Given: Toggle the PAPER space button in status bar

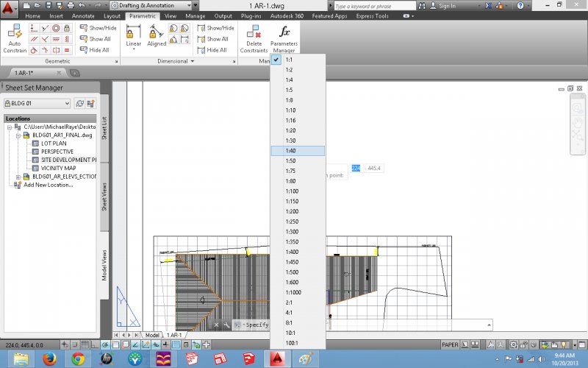Looking at the screenshot, I should pos(450,344).
